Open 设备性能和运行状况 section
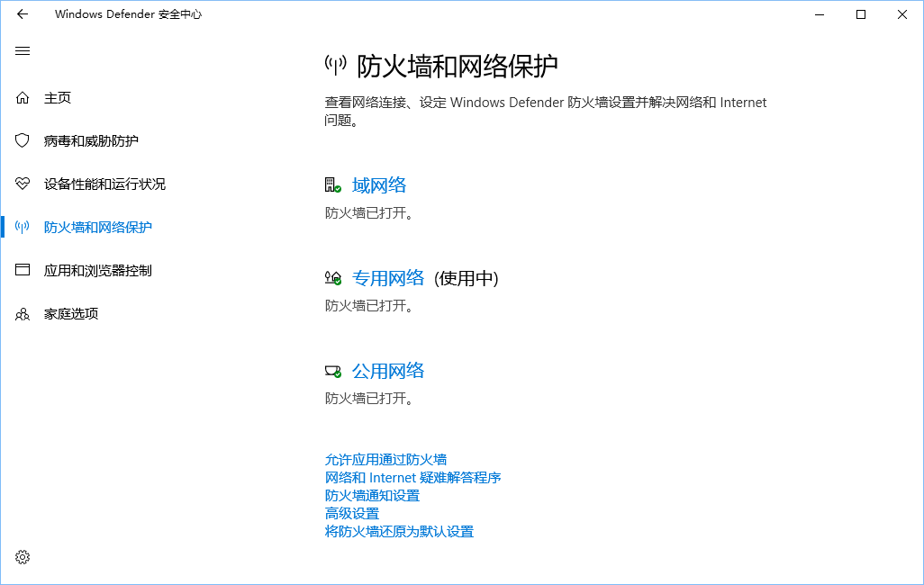This screenshot has height=585, width=924. coord(104,184)
